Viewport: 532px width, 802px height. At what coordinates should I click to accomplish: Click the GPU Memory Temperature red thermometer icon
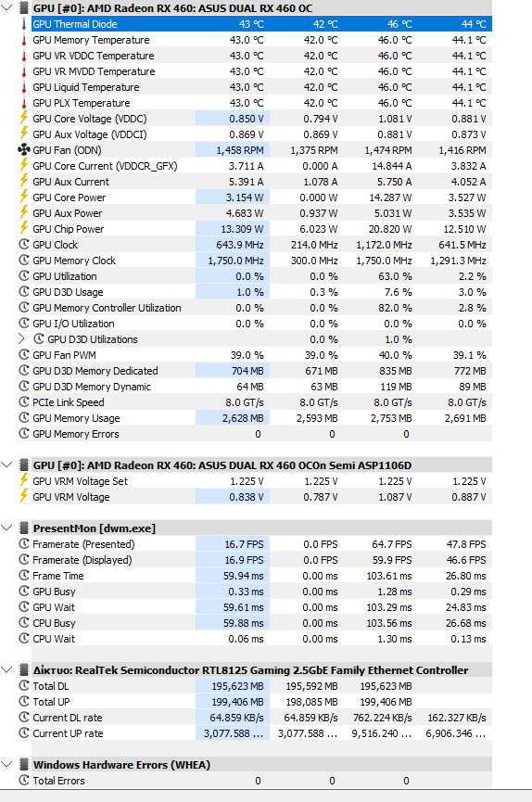(23, 40)
